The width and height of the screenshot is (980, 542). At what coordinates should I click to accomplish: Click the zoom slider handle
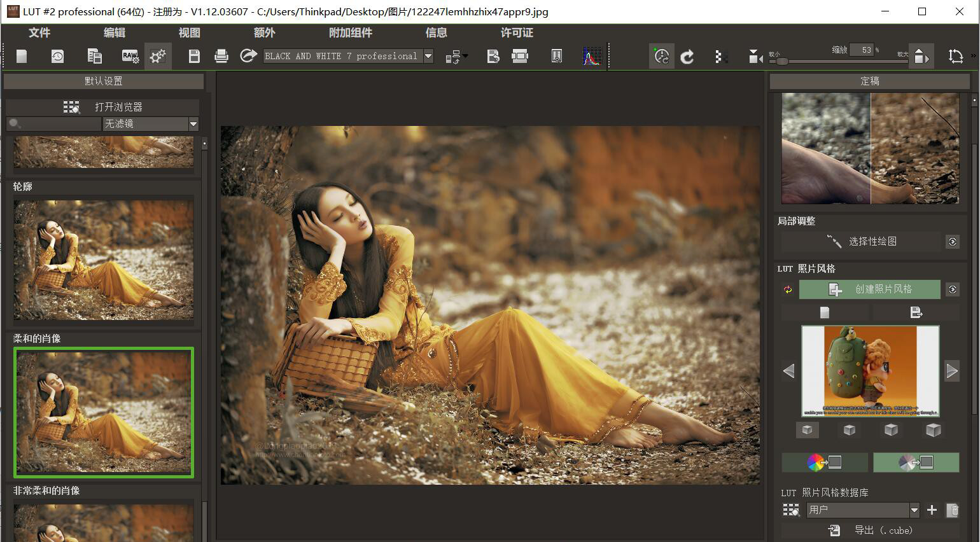[782, 61]
